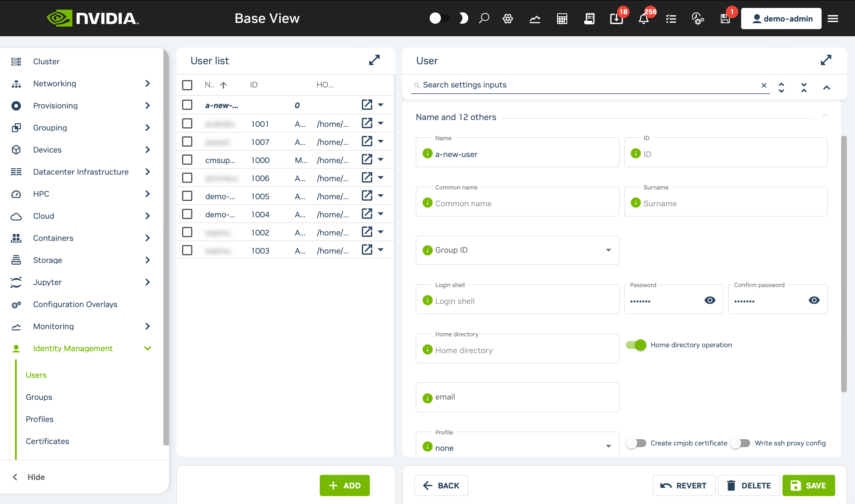Open the calculator grid icon in header
Viewport: 855px width, 504px height.
(562, 19)
